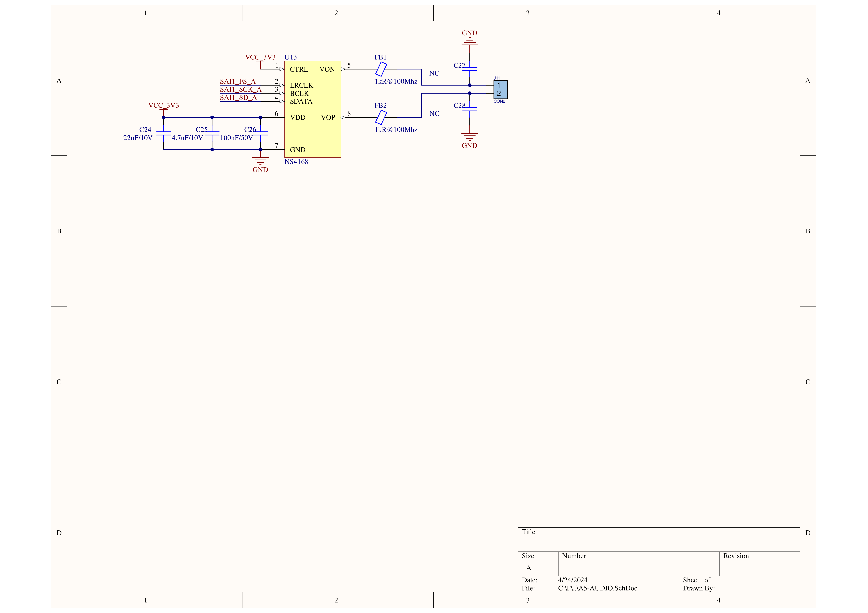Click the file path C:\F\..\A5-AUDIO.SchDoc
This screenshot has height=613, width=868.
click(598, 588)
